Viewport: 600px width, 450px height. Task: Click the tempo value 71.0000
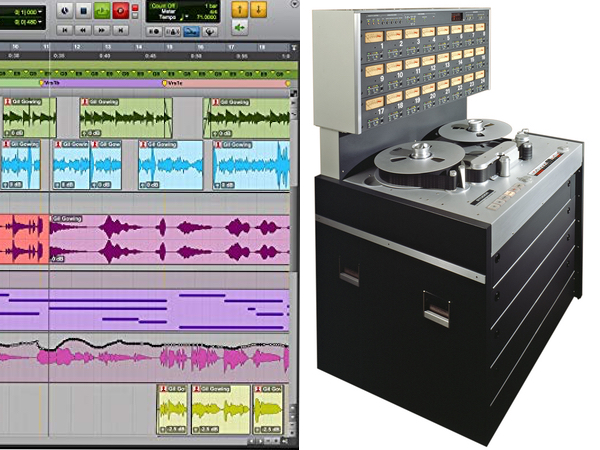point(207,17)
